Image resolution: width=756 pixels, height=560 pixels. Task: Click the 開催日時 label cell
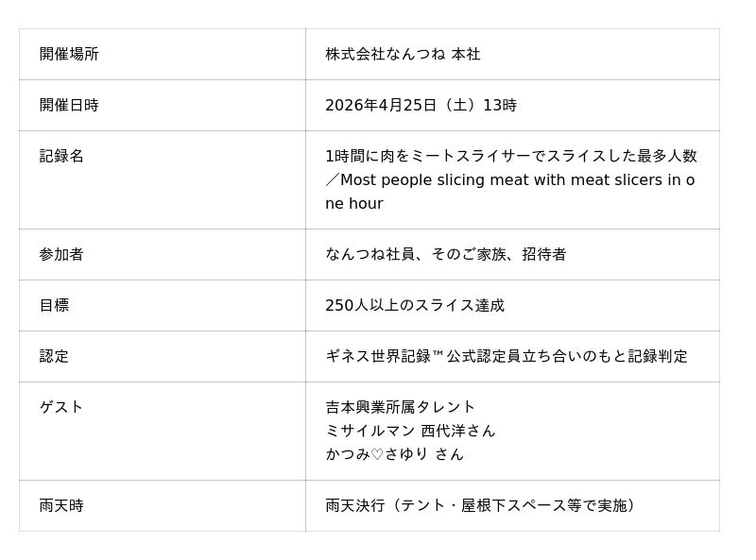69,106
